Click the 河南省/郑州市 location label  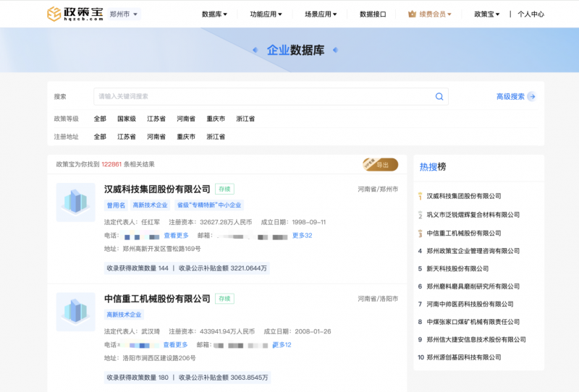click(x=378, y=189)
